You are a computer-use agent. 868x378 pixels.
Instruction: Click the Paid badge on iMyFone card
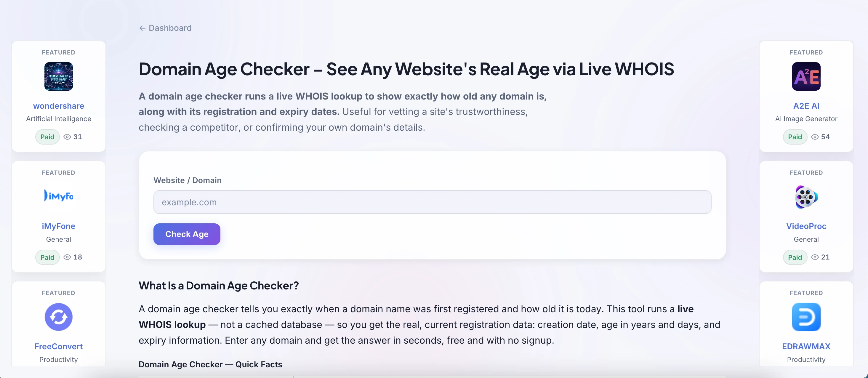pos(47,257)
